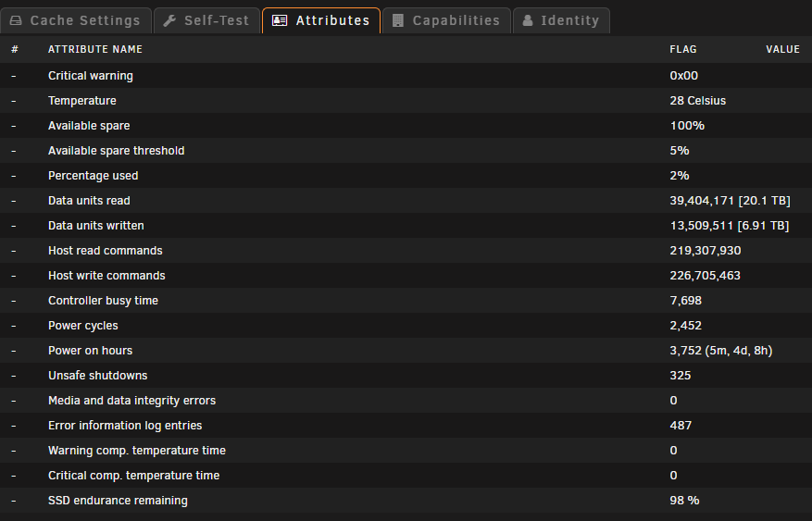This screenshot has width=812, height=521.
Task: Click the 39,404,171 [20.1 TB] value
Action: tap(731, 201)
